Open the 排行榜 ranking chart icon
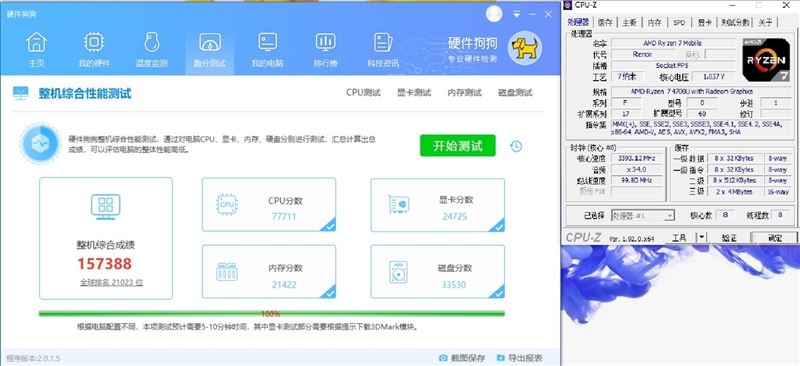This screenshot has width=800, height=366. tap(326, 42)
